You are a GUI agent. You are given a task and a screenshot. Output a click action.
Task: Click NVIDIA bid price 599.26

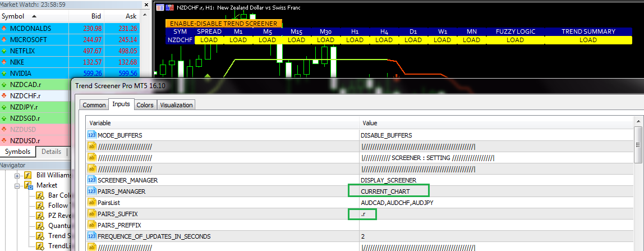91,74
